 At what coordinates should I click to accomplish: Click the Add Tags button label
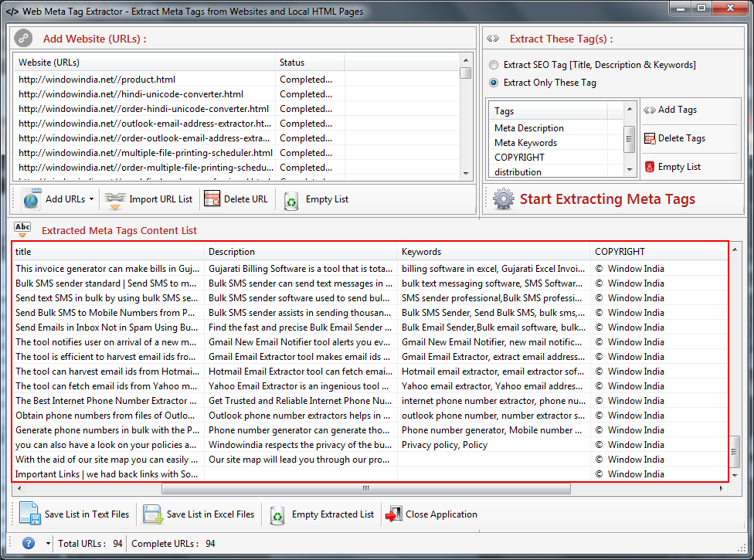(677, 110)
